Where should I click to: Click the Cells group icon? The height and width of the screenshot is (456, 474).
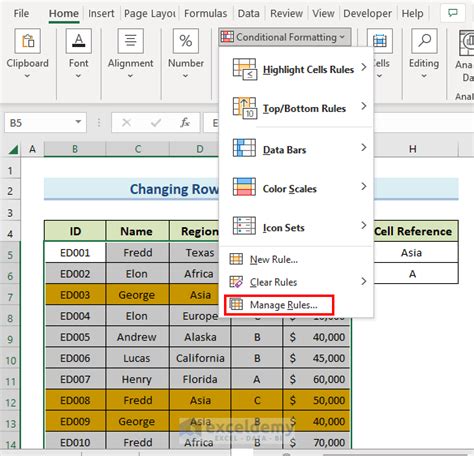click(x=380, y=41)
